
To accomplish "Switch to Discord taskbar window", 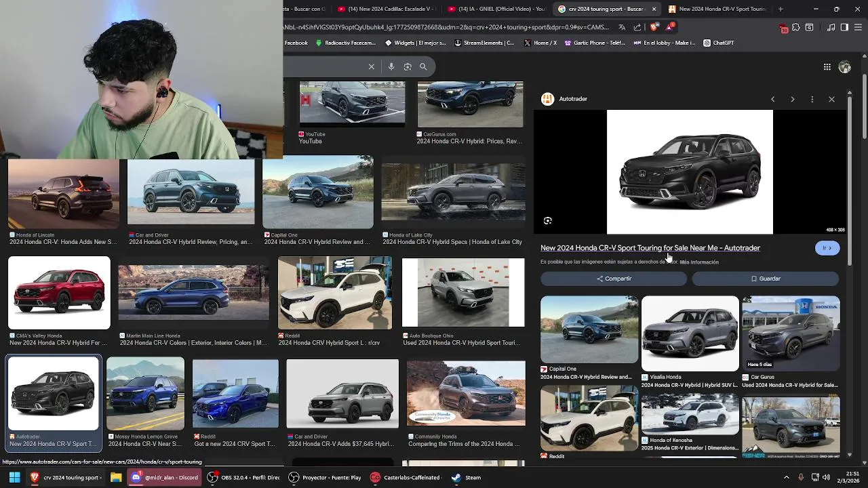I will [x=165, y=477].
